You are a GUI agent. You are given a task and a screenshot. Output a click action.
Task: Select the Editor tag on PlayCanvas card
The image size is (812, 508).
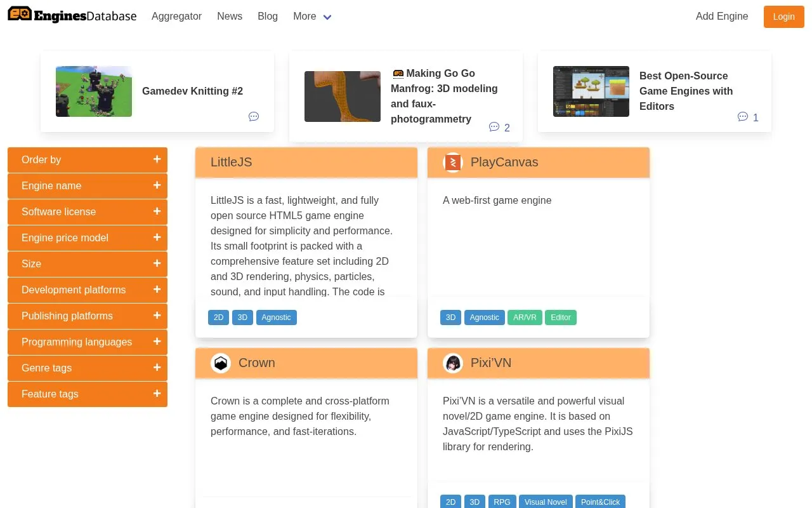coord(561,317)
